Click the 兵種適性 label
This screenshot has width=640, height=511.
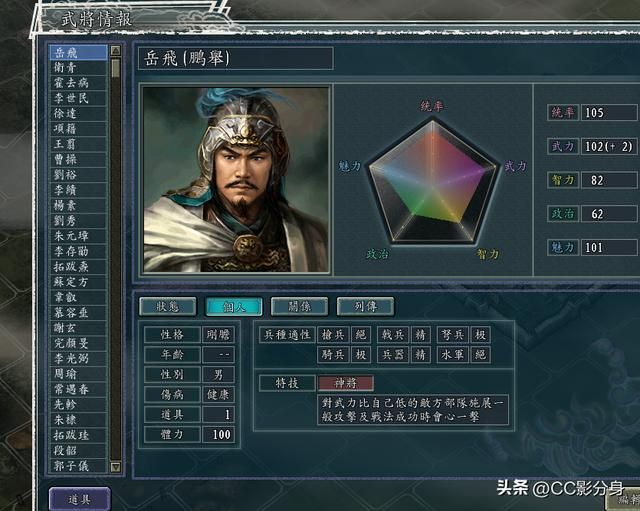(287, 335)
